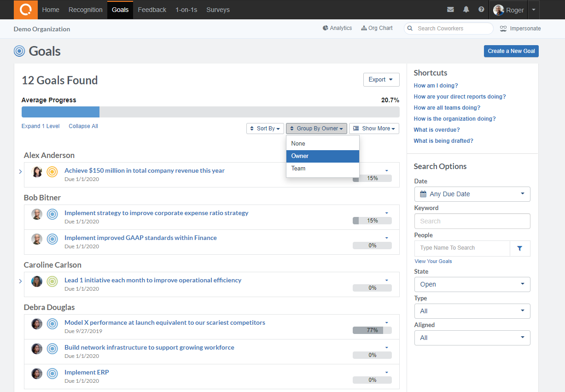The image size is (565, 392).
Task: Click the calendar icon in Date field
Action: [423, 194]
